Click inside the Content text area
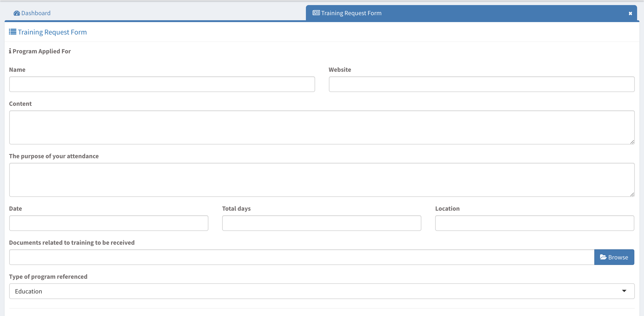Viewport: 644px width, 316px height. coord(322,127)
